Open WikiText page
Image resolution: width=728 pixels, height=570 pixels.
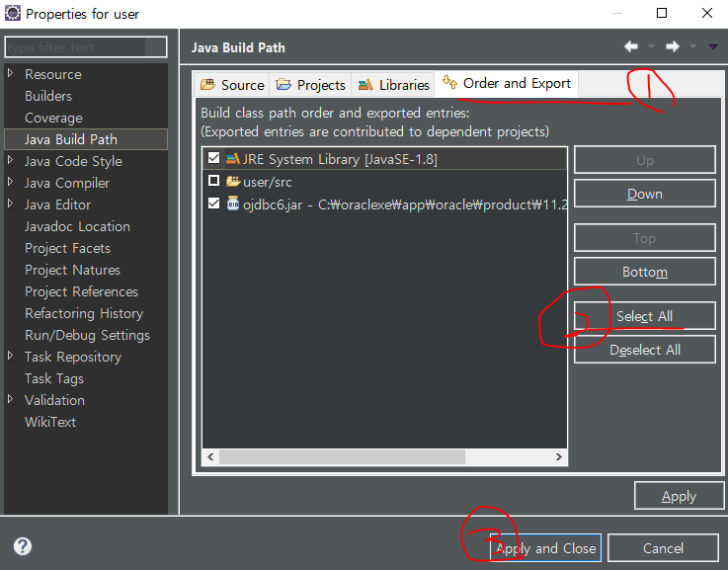pyautogui.click(x=50, y=422)
